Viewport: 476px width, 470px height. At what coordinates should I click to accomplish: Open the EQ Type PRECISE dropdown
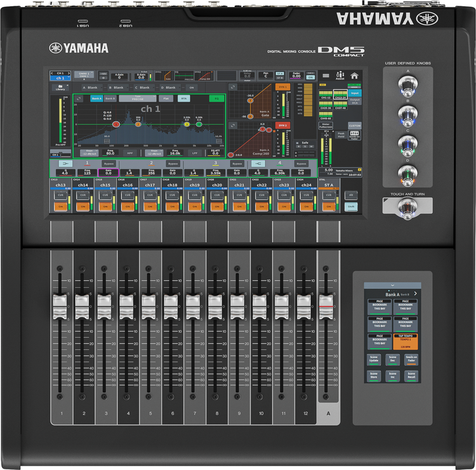tap(138, 98)
